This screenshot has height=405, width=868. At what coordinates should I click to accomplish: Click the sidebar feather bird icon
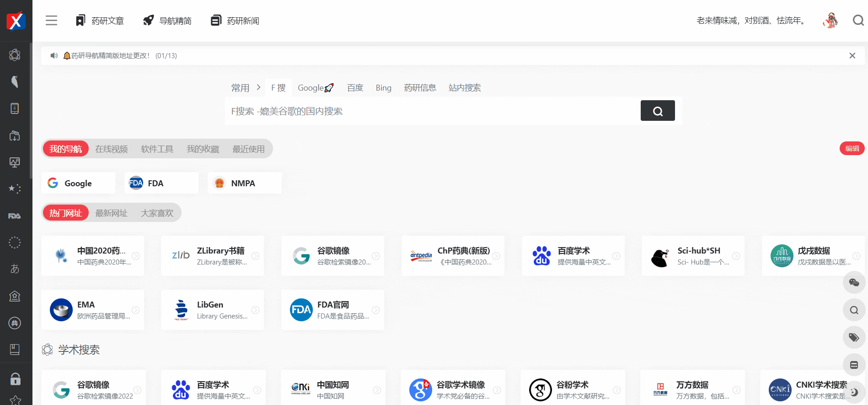tap(15, 81)
